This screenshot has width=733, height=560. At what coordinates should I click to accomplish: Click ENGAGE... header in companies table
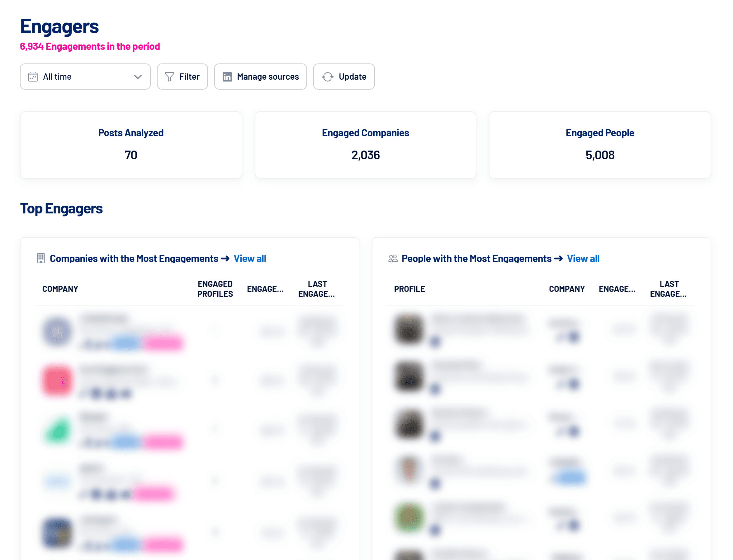point(265,289)
